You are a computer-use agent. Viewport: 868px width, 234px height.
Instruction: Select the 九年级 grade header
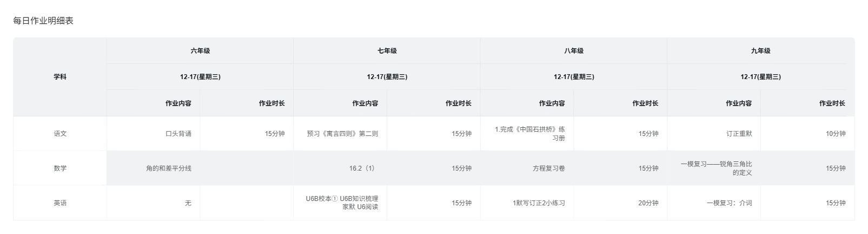[x=760, y=51]
